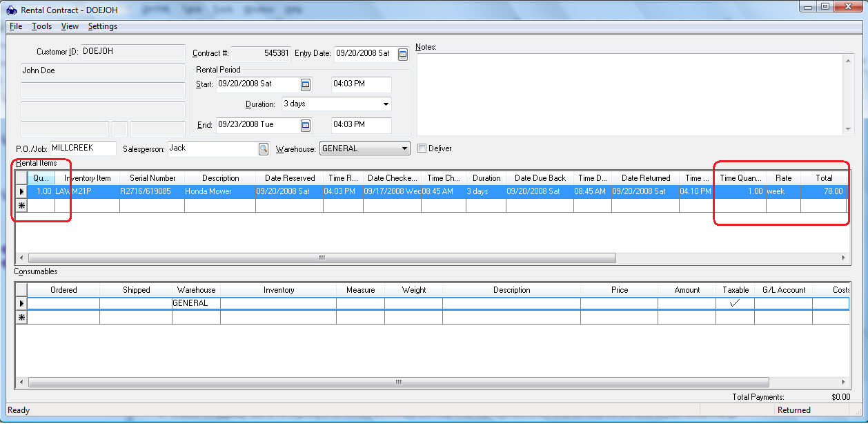Click the Salesperson lookup search icon
The image size is (868, 424).
point(264,148)
